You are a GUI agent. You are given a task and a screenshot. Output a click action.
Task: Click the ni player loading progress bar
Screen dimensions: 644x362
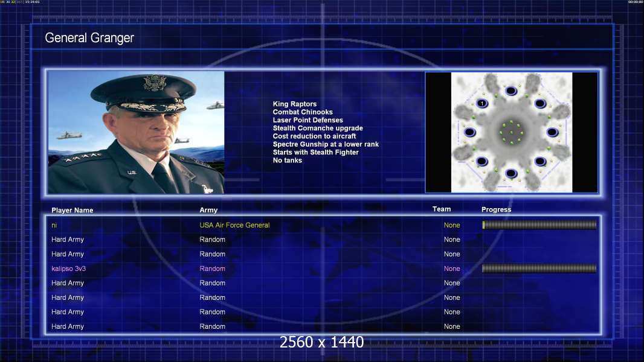pos(539,224)
